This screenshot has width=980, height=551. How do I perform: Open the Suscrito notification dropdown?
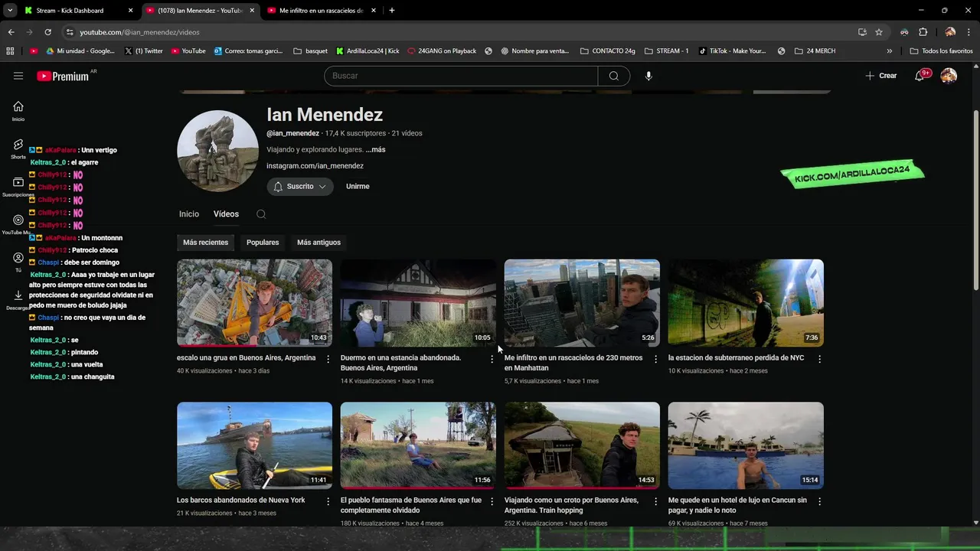300,187
